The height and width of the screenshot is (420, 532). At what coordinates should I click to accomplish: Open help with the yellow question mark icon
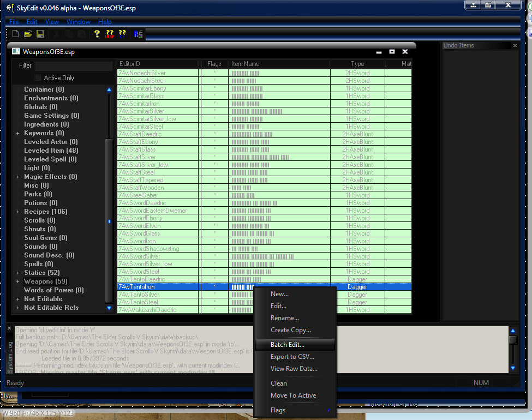97,34
